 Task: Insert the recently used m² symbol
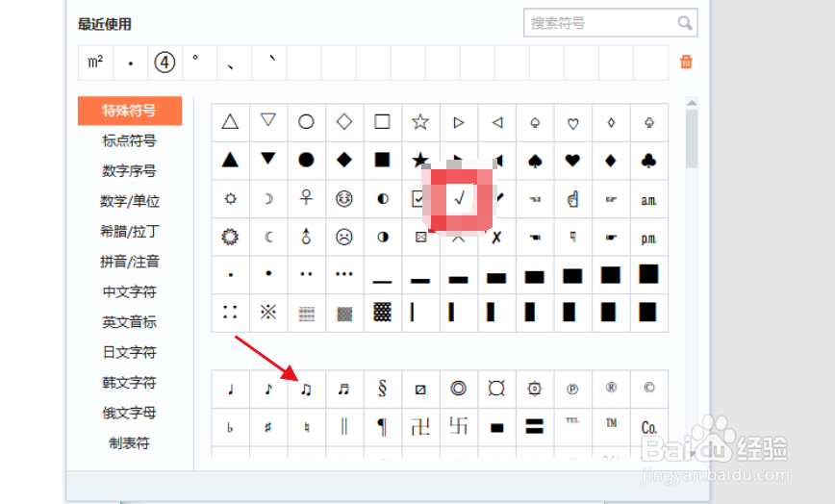tap(96, 63)
